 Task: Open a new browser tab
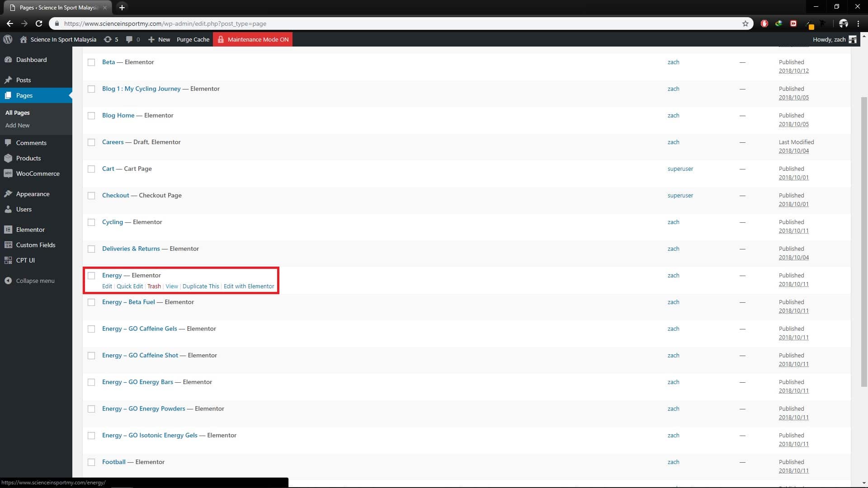[122, 7]
